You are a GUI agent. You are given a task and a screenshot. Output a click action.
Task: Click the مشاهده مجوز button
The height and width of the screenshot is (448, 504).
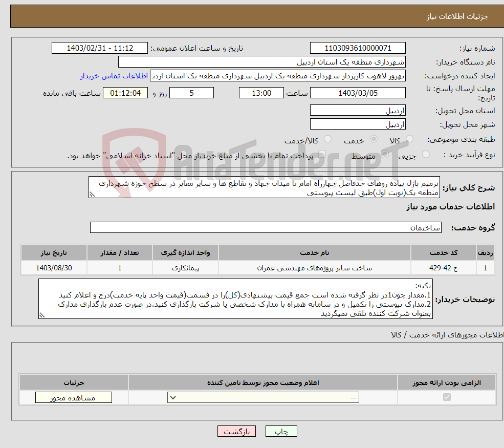[x=74, y=397]
